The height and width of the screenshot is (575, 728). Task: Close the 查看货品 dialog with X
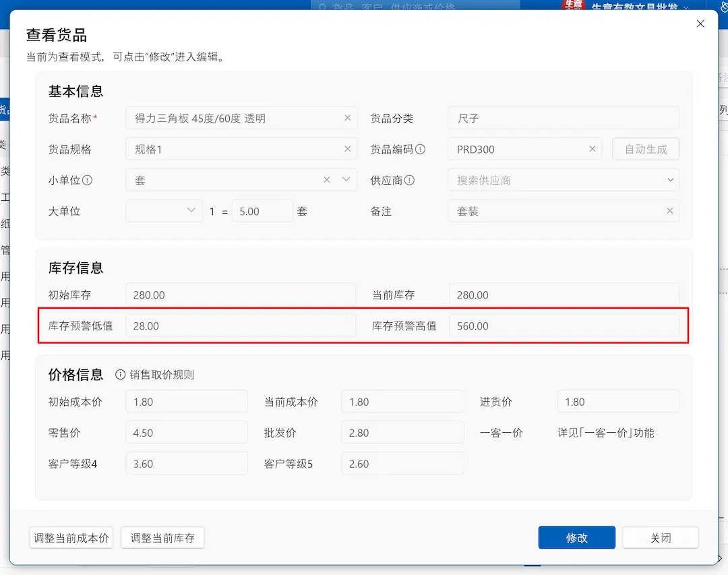(700, 24)
